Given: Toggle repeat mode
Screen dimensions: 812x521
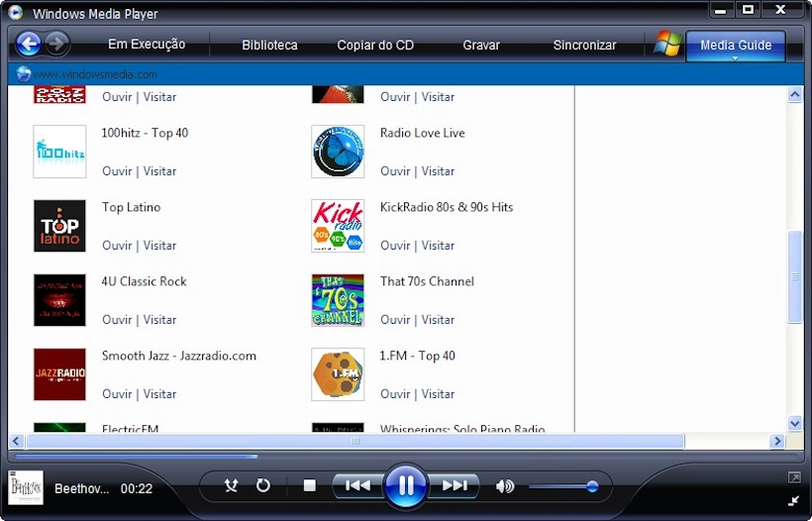Looking at the screenshot, I should pos(263,485).
